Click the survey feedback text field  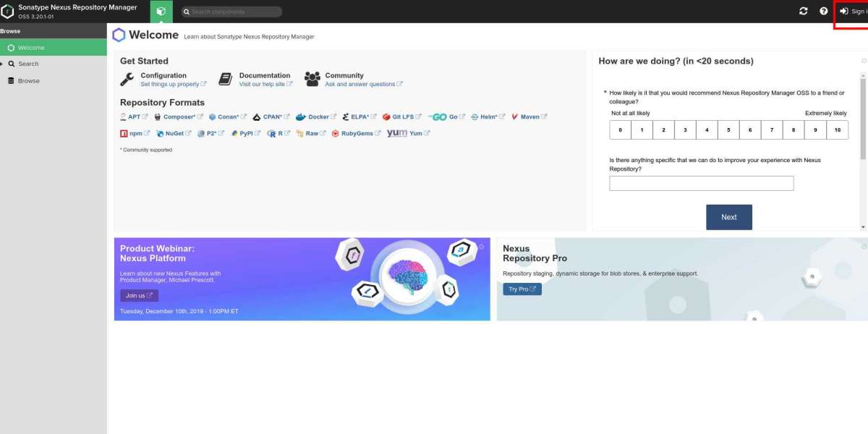click(x=701, y=183)
